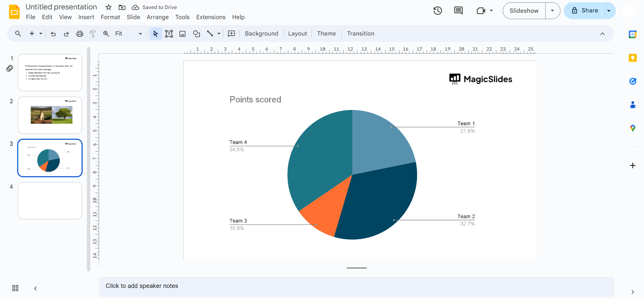Image resolution: width=644 pixels, height=299 pixels.
Task: Collapse the filmstrip panel
Action: coord(36,288)
